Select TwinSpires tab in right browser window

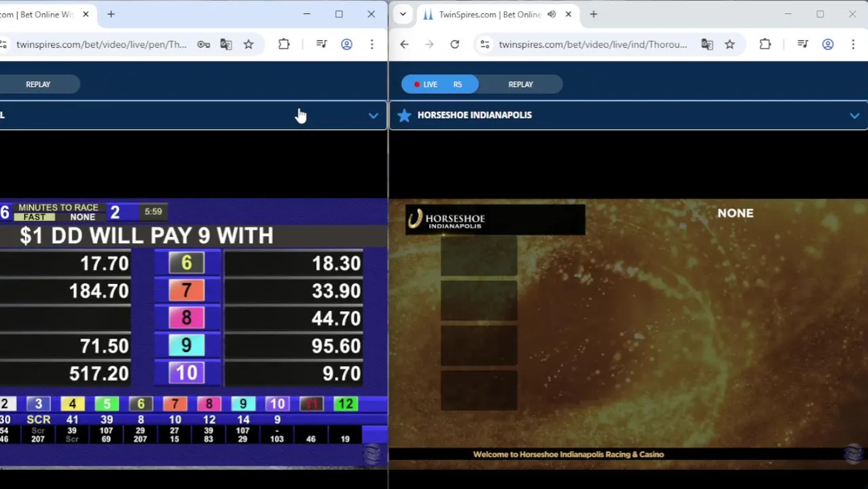coord(490,14)
